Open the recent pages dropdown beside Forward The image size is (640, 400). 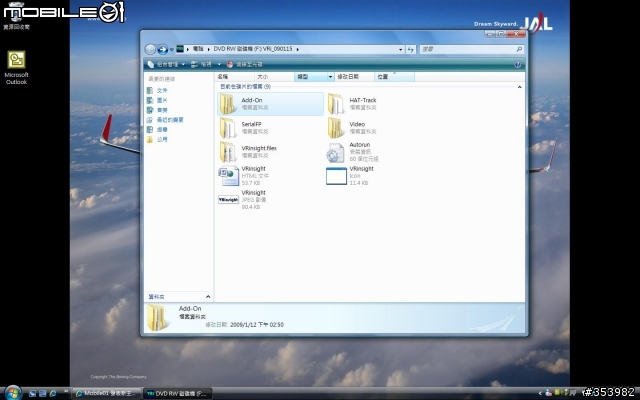coord(171,49)
